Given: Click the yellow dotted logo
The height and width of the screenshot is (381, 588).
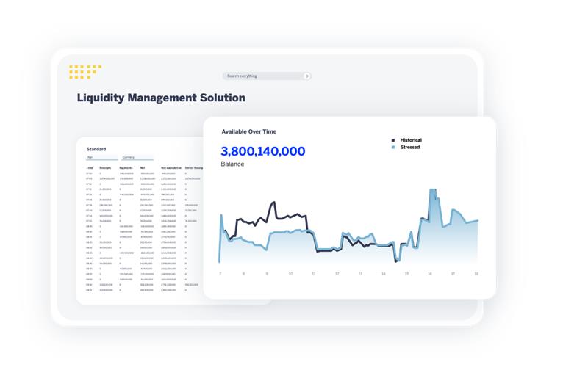Looking at the screenshot, I should tap(85, 71).
